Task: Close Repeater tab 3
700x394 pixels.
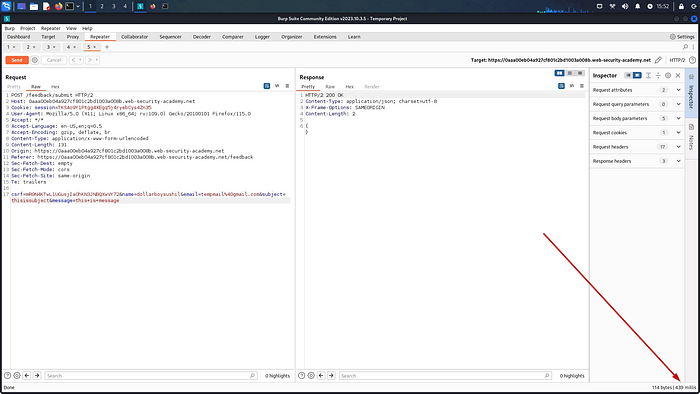Action: [x=54, y=47]
